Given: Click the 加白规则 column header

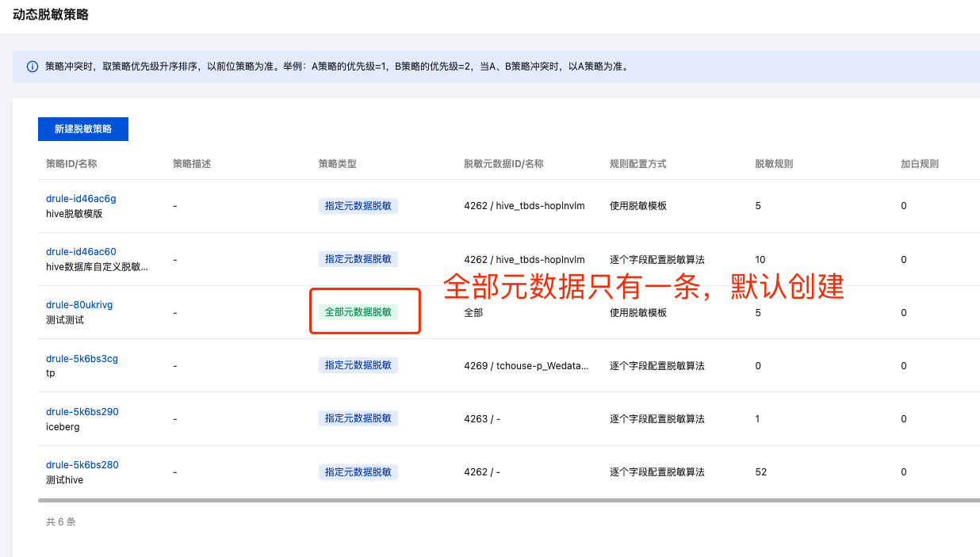Looking at the screenshot, I should tap(920, 164).
